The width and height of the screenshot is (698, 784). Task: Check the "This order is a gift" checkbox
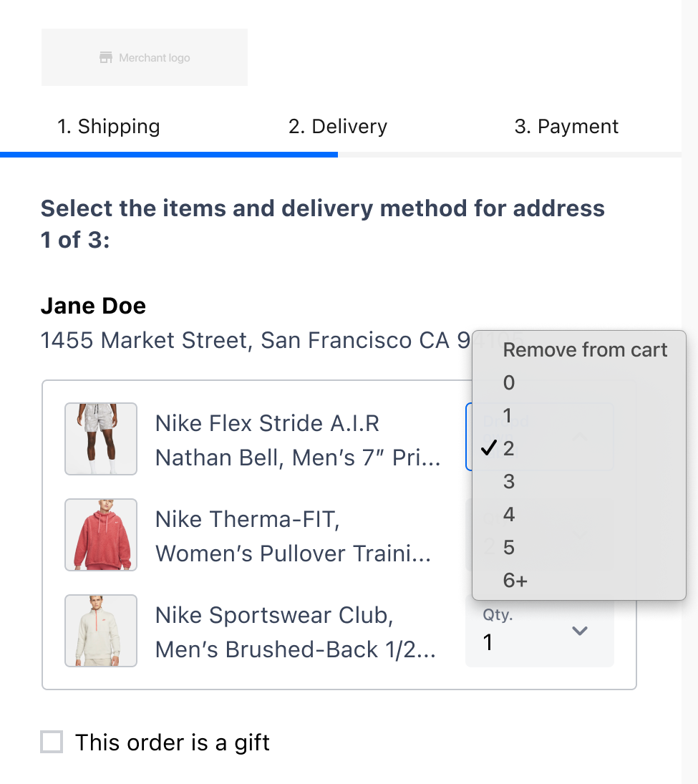[x=52, y=742]
